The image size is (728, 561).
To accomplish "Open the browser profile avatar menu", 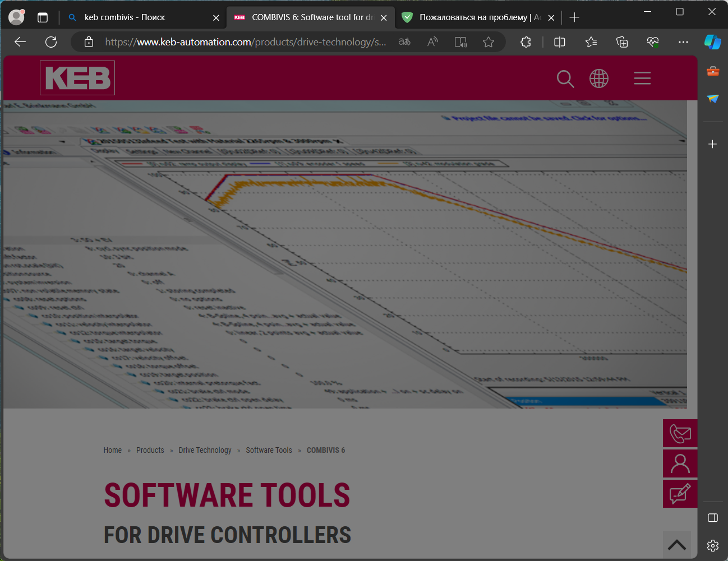I will (16, 16).
